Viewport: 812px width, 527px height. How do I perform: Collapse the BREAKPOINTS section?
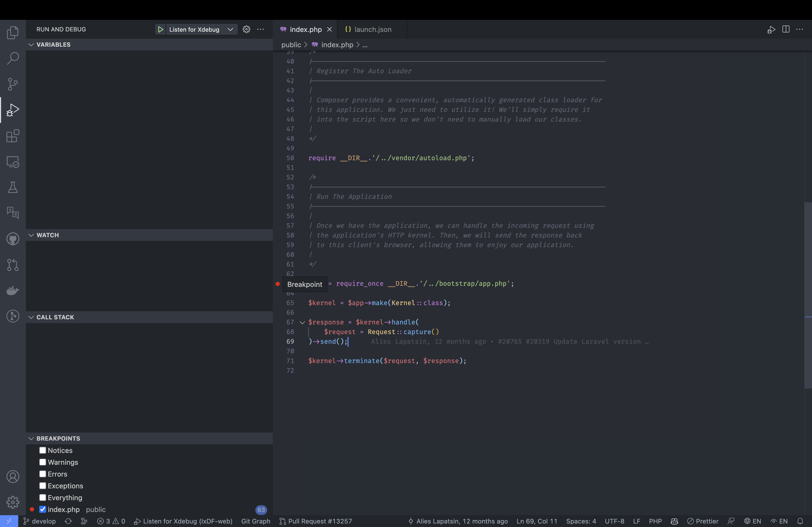(x=31, y=438)
